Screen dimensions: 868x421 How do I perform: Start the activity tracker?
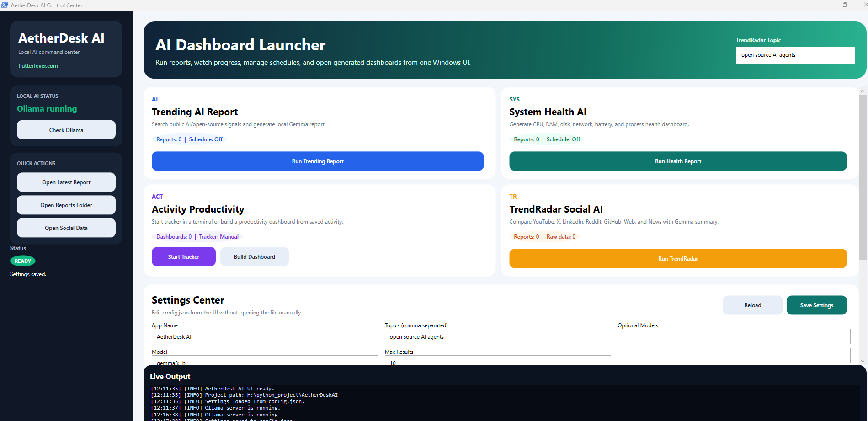pyautogui.click(x=184, y=256)
